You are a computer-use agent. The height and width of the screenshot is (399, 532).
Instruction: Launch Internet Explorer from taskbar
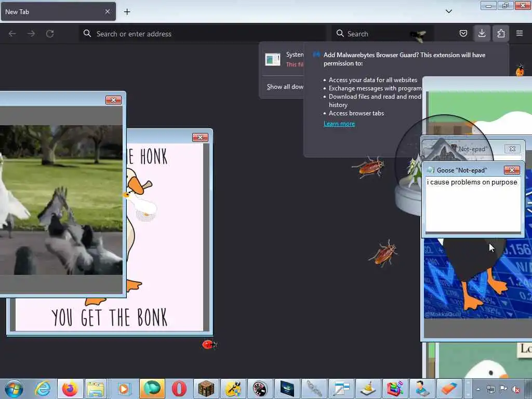coord(43,389)
